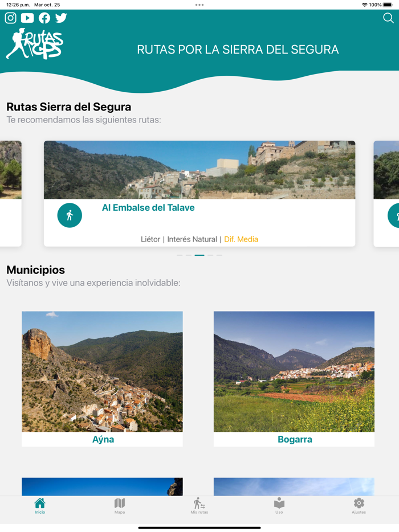Image resolution: width=399 pixels, height=532 pixels.
Task: Open the Twitter profile icon
Action: point(61,18)
